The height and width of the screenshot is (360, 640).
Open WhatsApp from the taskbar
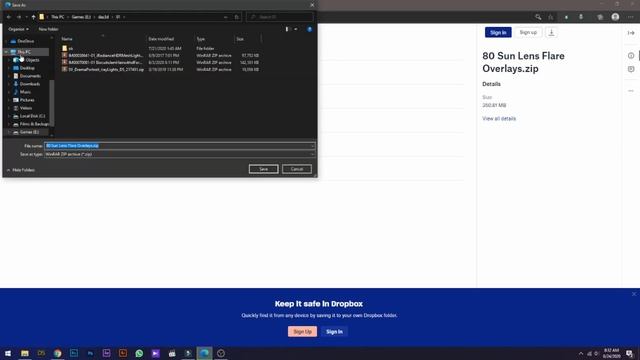tap(139, 353)
